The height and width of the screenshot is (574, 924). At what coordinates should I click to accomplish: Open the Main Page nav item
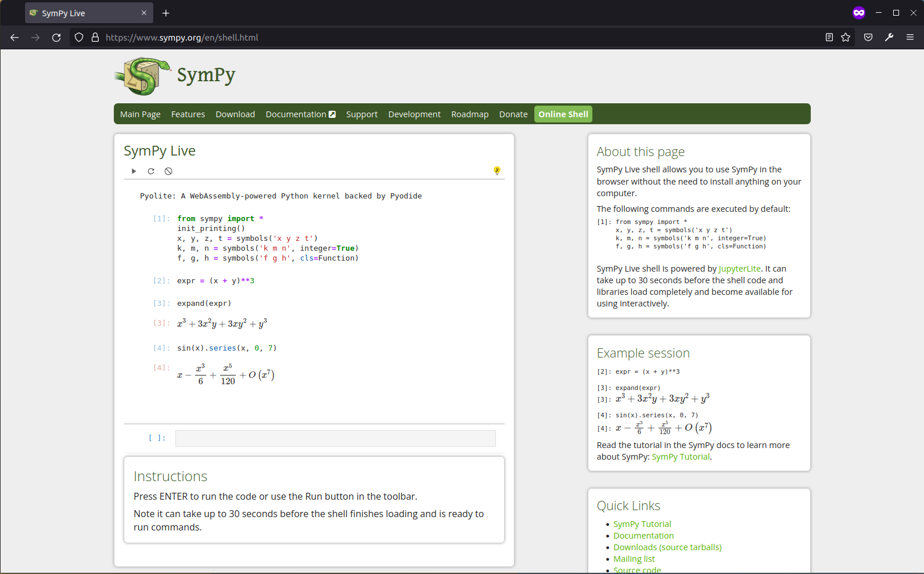(141, 114)
